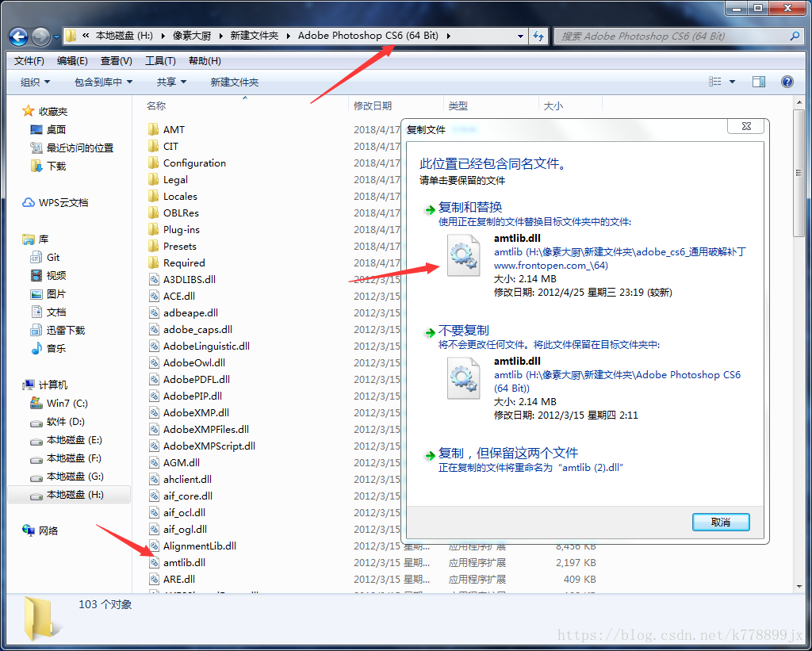812x651 pixels.
Task: Toggle the preview pane icon
Action: click(759, 82)
